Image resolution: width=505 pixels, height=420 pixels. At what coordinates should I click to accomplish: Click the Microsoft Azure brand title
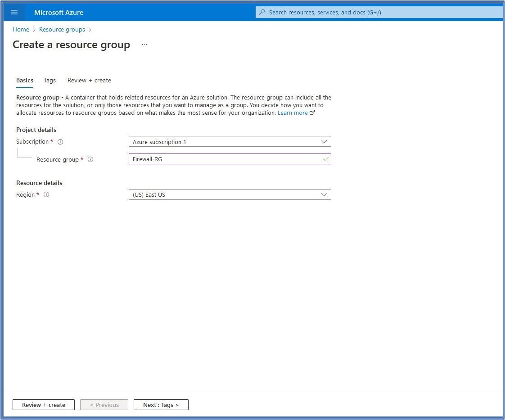click(59, 13)
